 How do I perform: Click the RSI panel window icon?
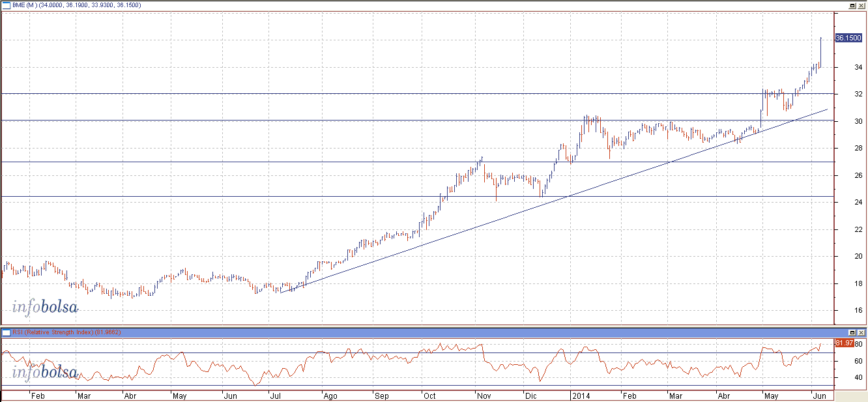7,332
